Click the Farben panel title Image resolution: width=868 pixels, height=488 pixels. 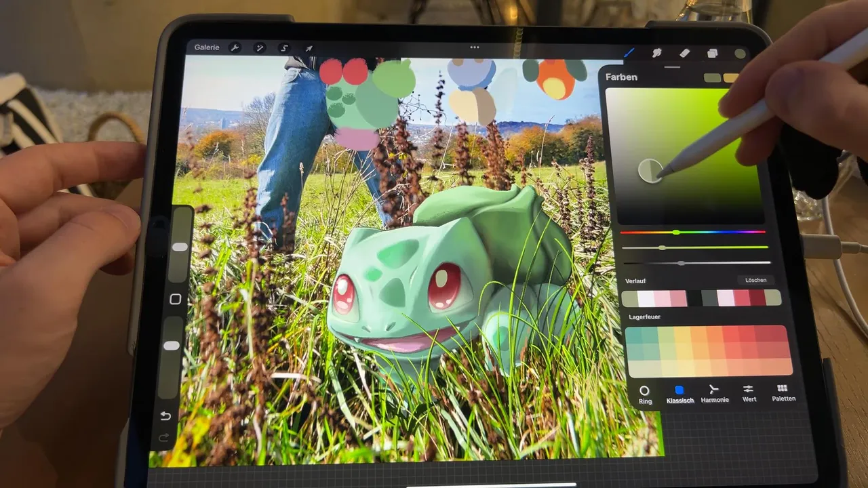coord(621,77)
